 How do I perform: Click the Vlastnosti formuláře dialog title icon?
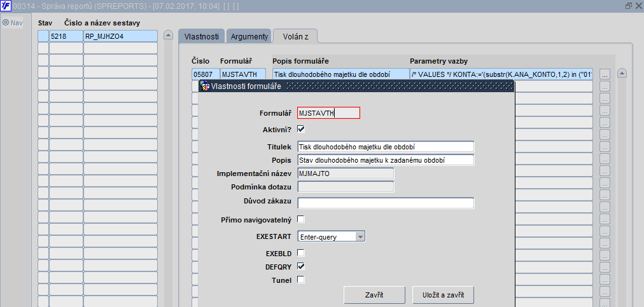204,86
